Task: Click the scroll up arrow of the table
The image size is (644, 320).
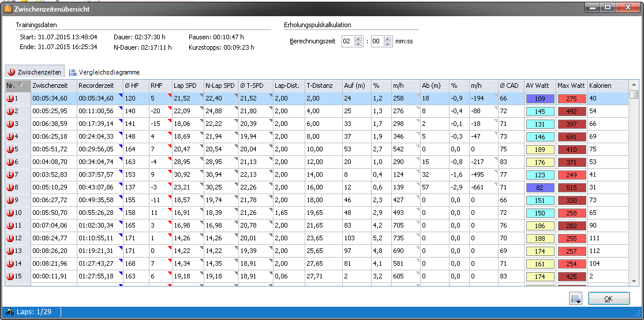Action: 634,84
